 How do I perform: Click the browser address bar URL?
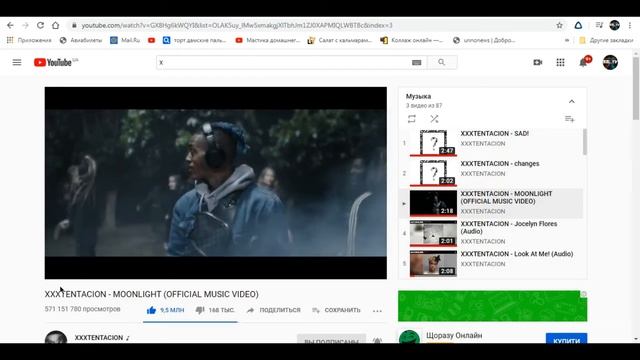[237, 25]
